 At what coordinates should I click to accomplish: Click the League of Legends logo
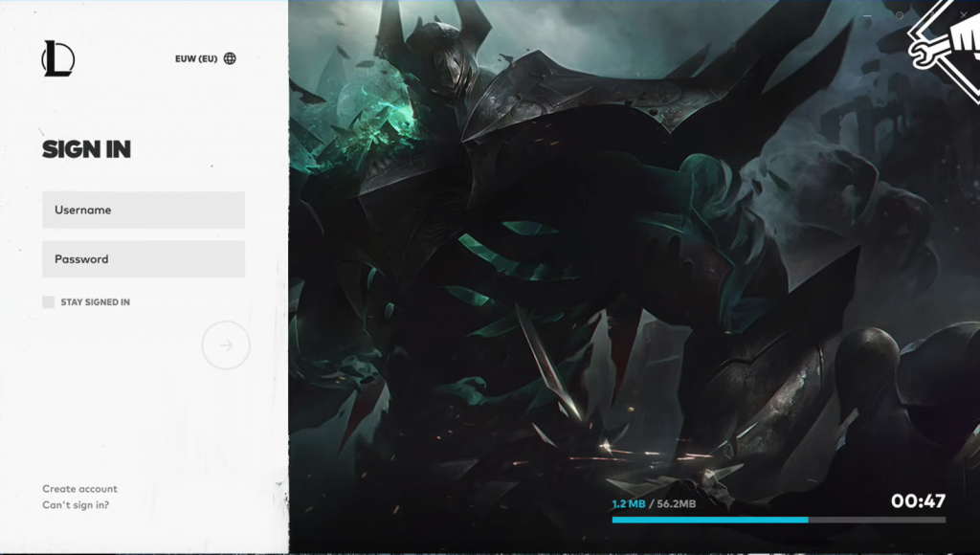tap(57, 58)
